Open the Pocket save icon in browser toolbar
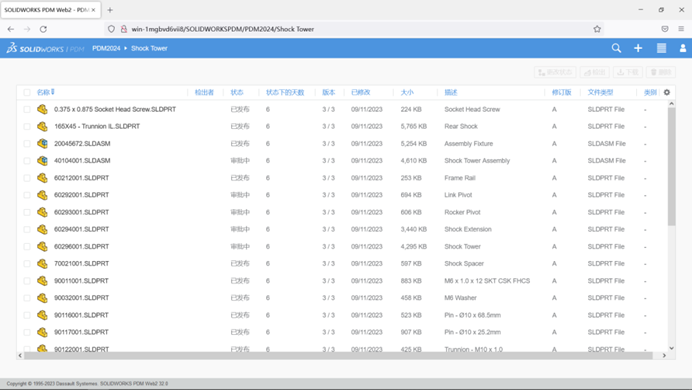The width and height of the screenshot is (692, 390). pyautogui.click(x=665, y=29)
